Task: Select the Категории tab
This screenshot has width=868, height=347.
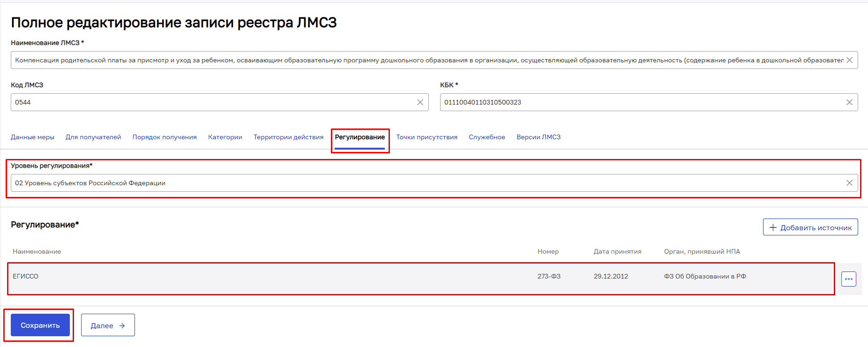Action: [225, 137]
